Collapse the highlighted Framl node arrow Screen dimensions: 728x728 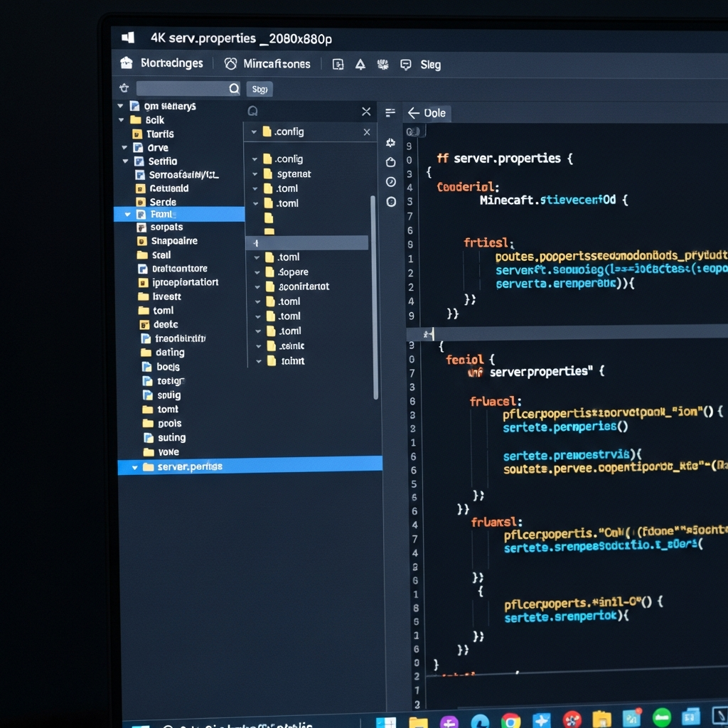[128, 214]
